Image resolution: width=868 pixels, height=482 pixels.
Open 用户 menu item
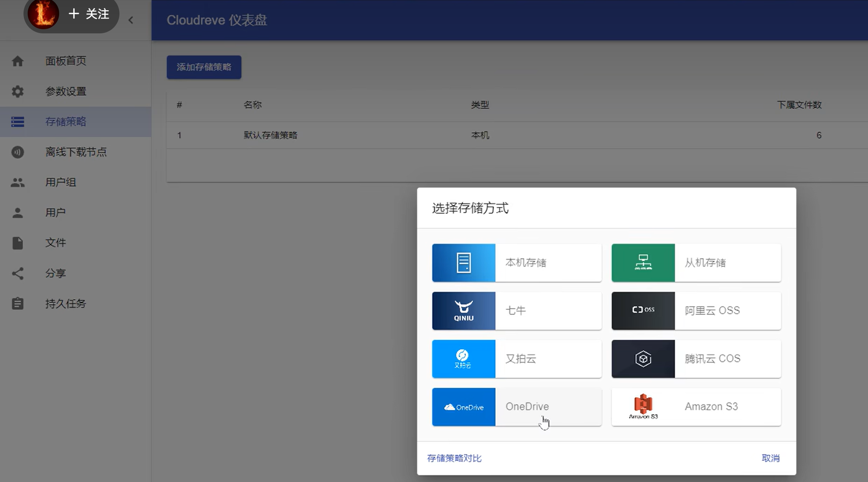click(76, 213)
